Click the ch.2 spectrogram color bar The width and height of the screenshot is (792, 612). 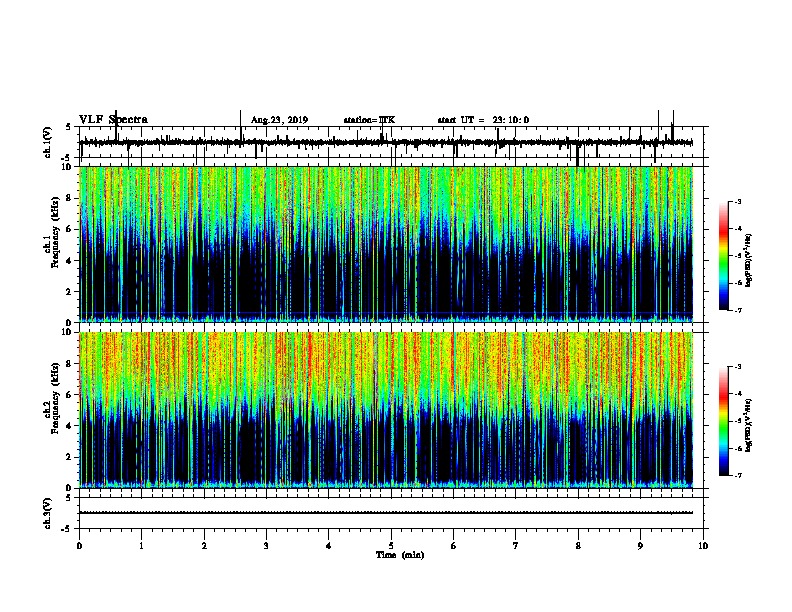point(724,421)
